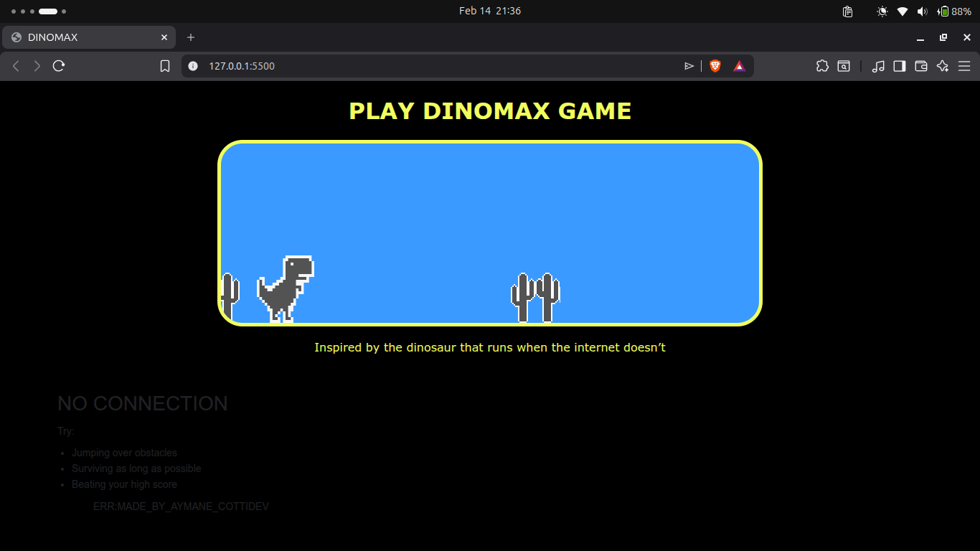Click the tab search icon in toolbar
980x551 pixels.
coord(844,66)
